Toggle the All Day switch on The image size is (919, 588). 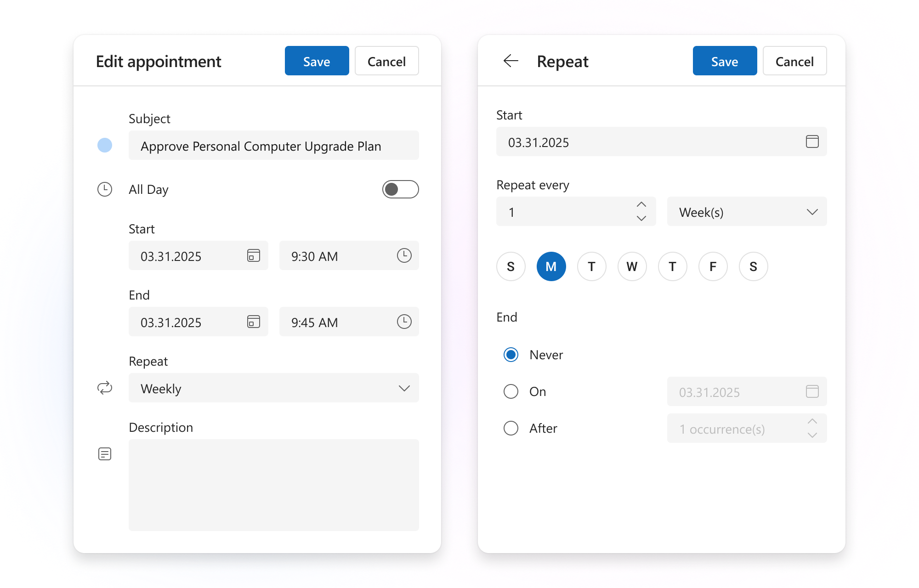(400, 189)
